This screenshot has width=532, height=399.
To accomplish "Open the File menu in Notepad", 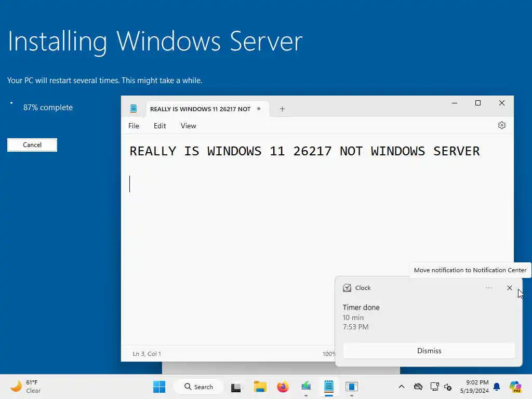I will point(134,126).
